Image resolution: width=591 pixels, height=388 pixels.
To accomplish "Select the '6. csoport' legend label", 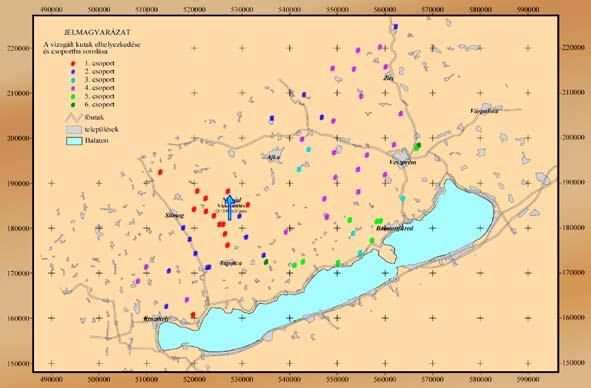I will [100, 104].
